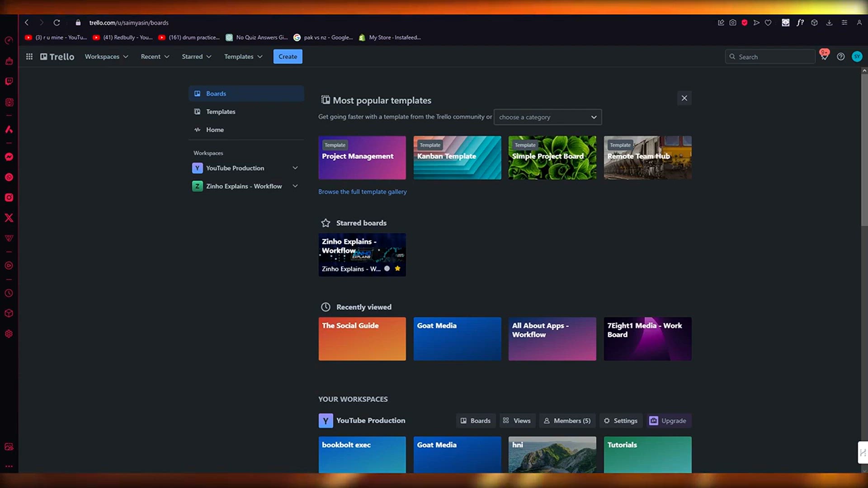Open the Workspaces dropdown menu
The image size is (868, 488).
pyautogui.click(x=106, y=56)
